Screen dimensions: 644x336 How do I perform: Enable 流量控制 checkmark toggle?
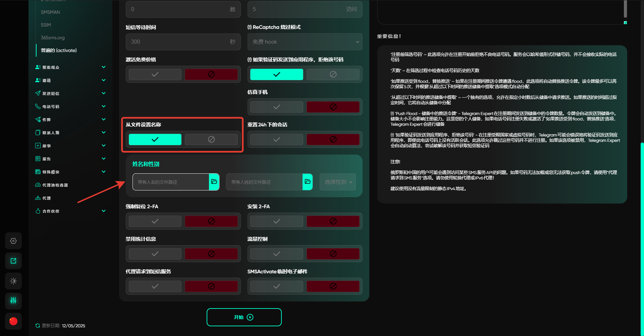[276, 254]
